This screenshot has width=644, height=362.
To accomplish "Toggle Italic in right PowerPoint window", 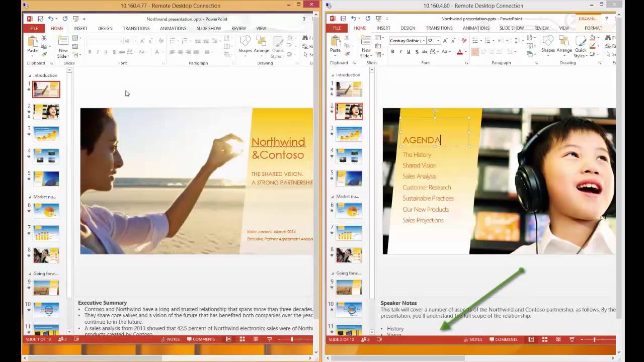I will click(x=400, y=52).
